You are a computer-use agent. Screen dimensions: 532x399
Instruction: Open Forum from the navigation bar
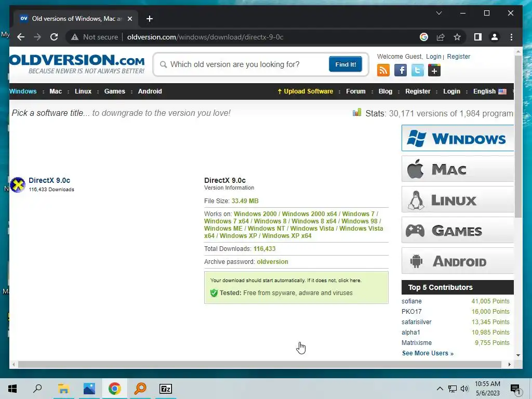[355, 91]
